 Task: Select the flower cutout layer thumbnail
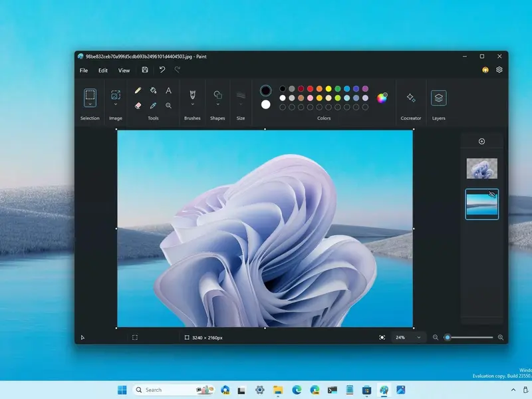(481, 168)
